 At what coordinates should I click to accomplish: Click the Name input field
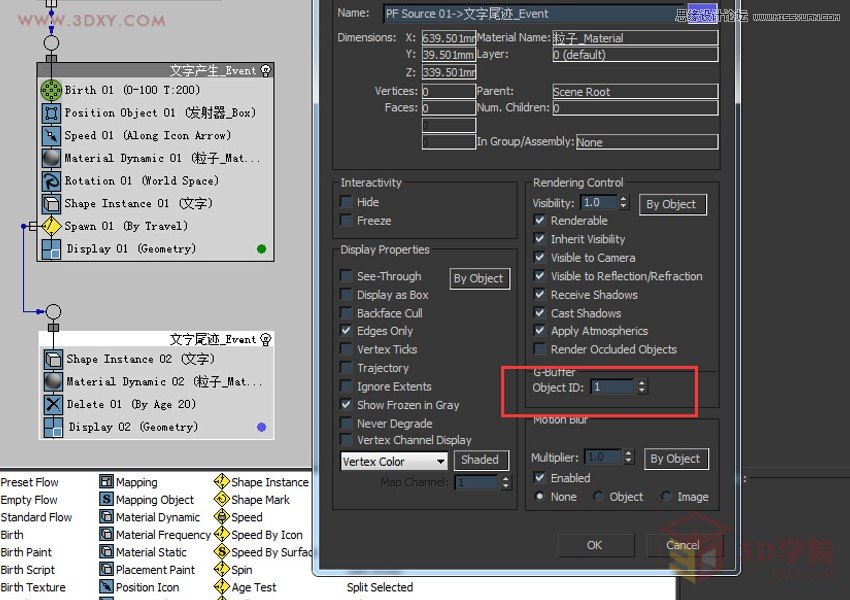coord(550,14)
